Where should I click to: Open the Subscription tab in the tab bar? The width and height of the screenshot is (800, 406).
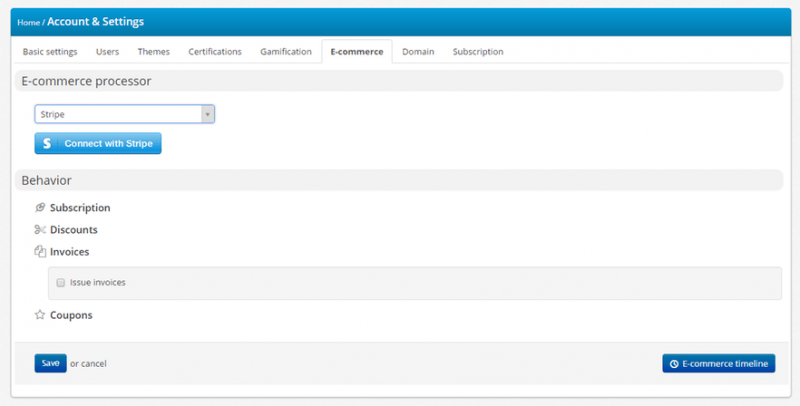(x=478, y=52)
